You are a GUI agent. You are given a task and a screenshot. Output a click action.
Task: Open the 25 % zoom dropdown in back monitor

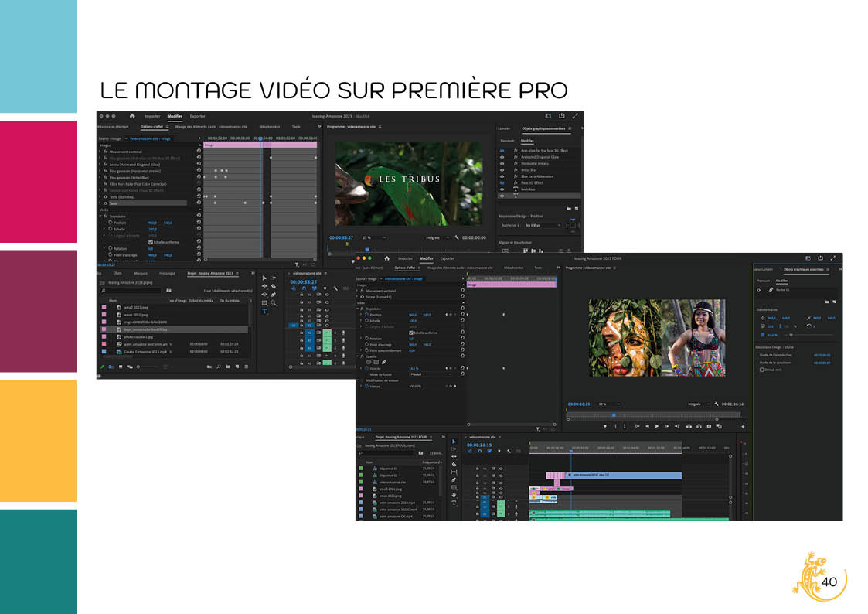click(374, 237)
